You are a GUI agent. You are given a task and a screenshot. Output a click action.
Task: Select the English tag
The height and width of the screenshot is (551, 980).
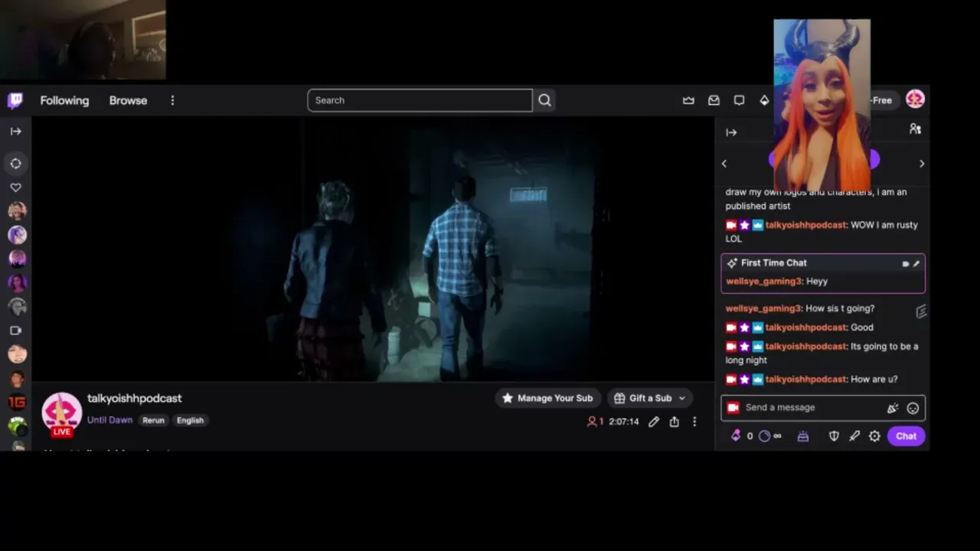click(190, 420)
